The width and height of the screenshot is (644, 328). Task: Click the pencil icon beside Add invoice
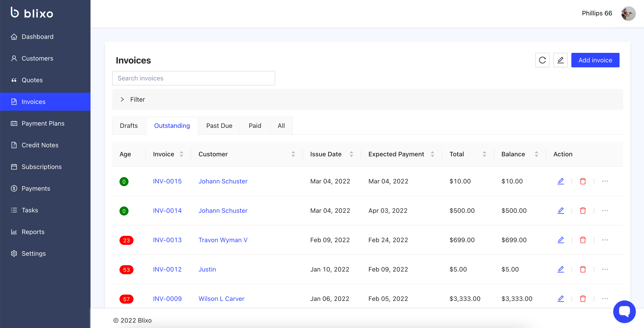(x=560, y=60)
